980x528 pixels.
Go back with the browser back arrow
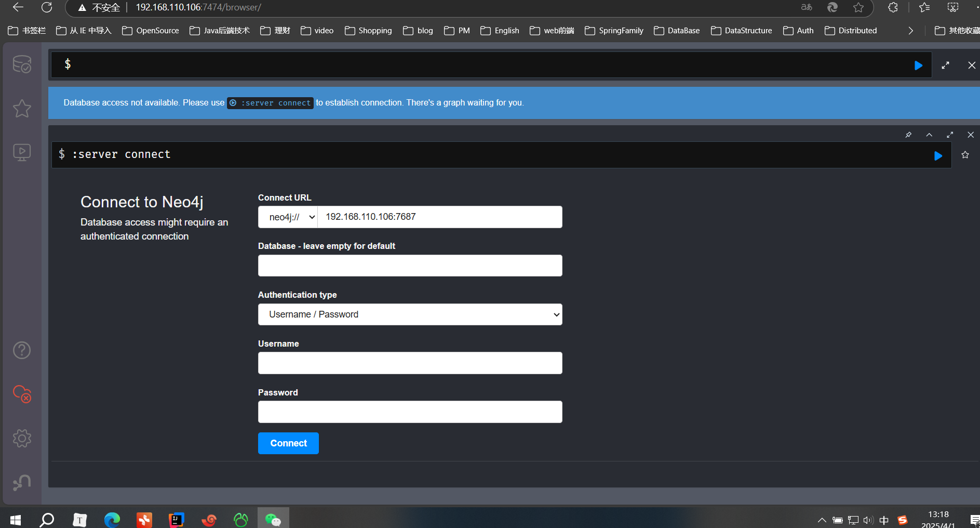pyautogui.click(x=18, y=7)
